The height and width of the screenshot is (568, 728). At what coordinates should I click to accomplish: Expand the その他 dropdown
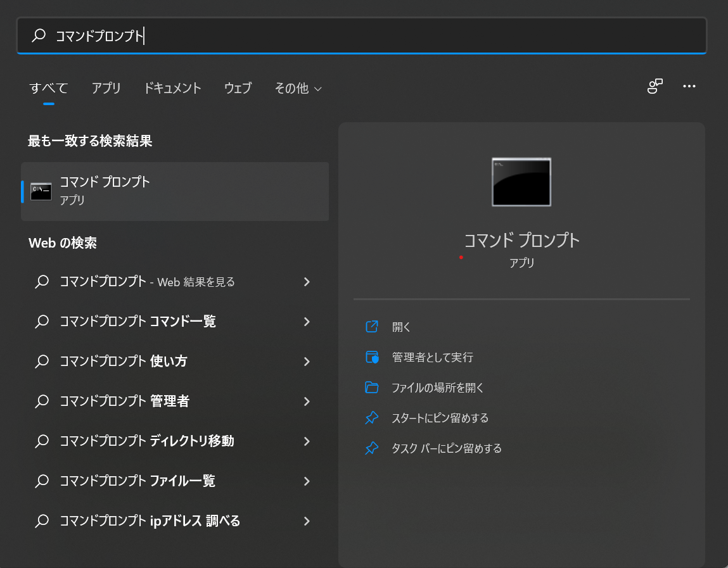[298, 88]
